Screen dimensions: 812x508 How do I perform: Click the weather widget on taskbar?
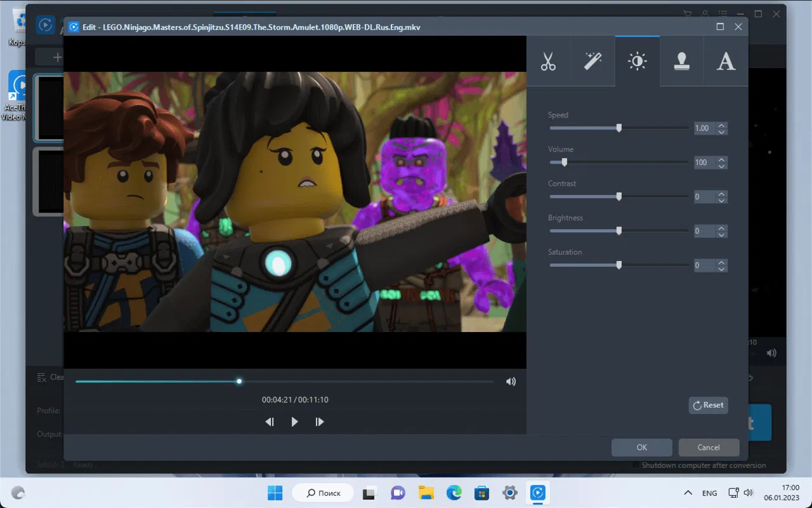point(18,493)
